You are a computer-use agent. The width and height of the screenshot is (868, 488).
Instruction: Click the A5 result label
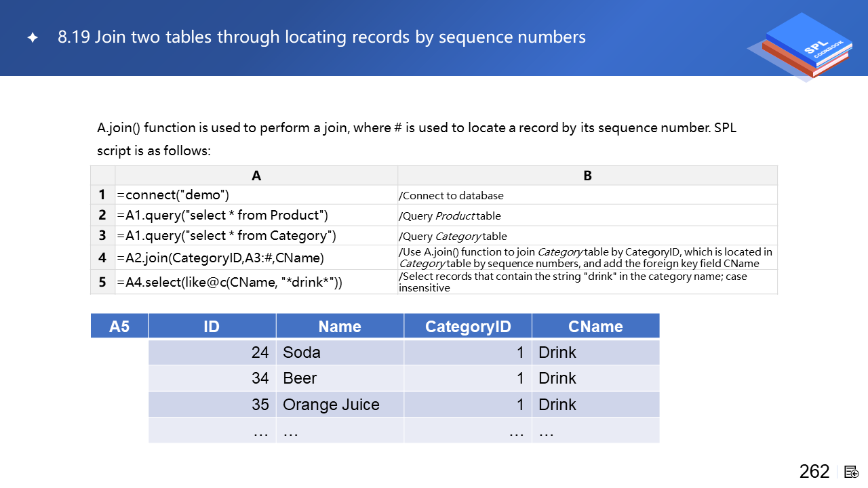coord(119,326)
